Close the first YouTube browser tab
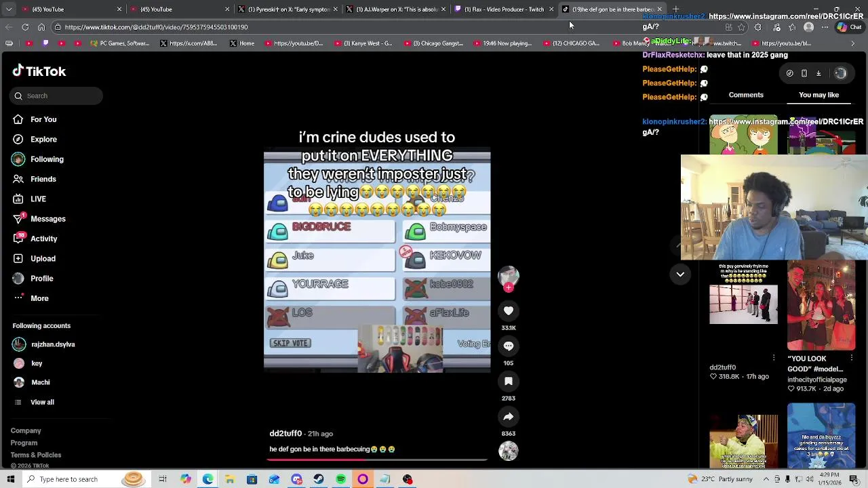The image size is (868, 488). (x=119, y=9)
